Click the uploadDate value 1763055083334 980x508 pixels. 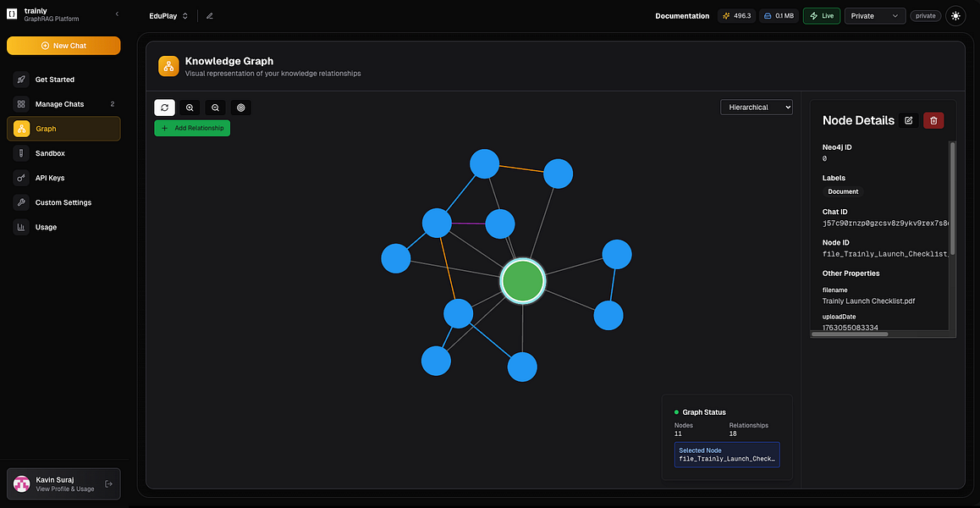point(850,327)
